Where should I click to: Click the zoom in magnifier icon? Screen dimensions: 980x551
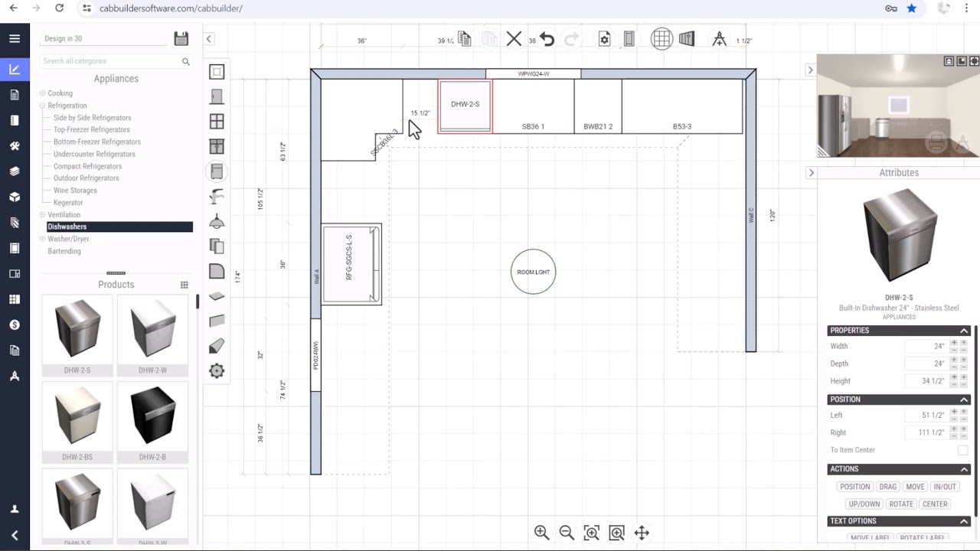click(541, 533)
